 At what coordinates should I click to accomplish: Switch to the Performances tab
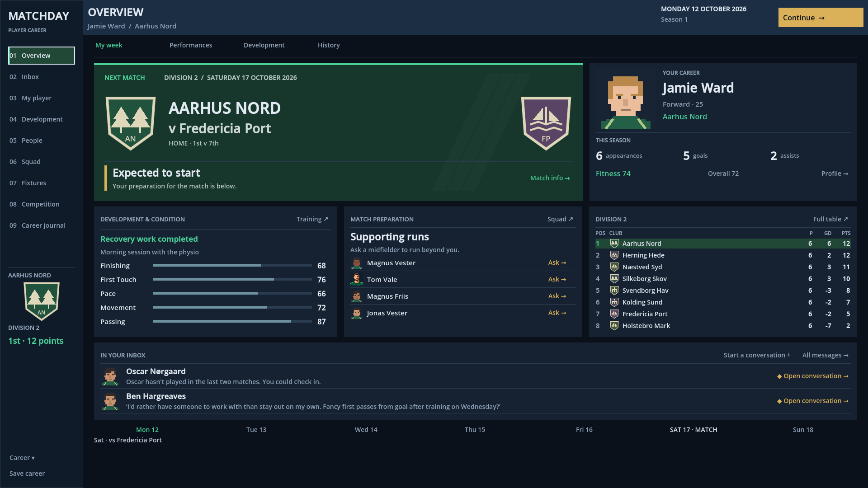191,45
